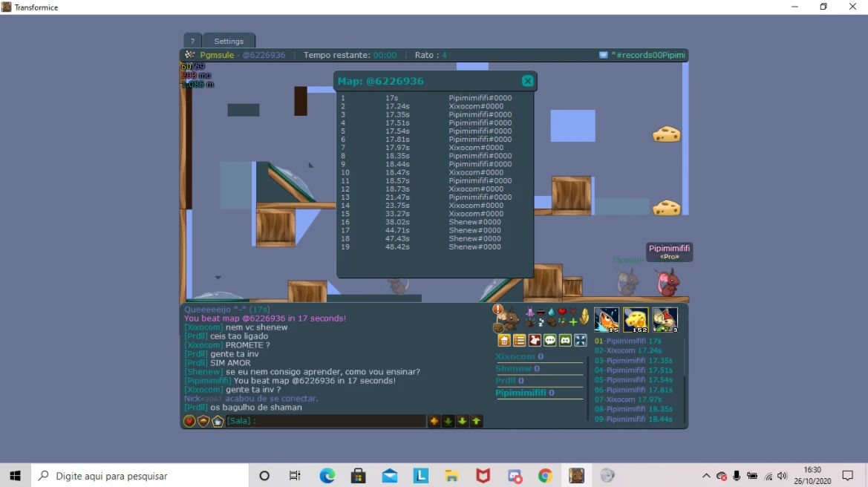Select the cheese inventory item with 152
868x487 pixels.
[636, 320]
